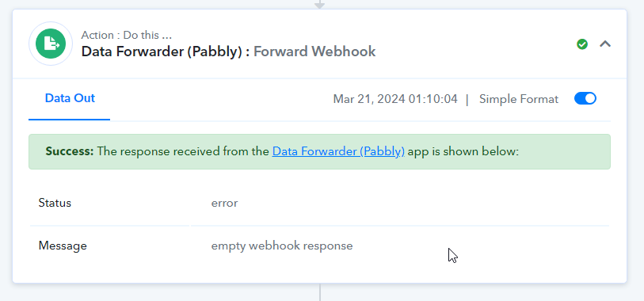Click the 'Data Forwarder (Pabbly) :' step title
Viewport: 644px width, 301px height.
tap(166, 51)
